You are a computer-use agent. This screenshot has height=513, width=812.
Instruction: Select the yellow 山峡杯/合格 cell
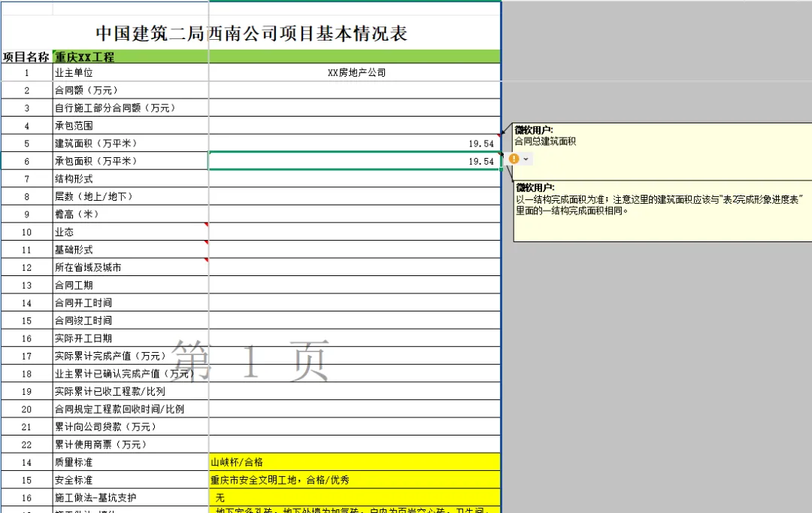(355, 462)
